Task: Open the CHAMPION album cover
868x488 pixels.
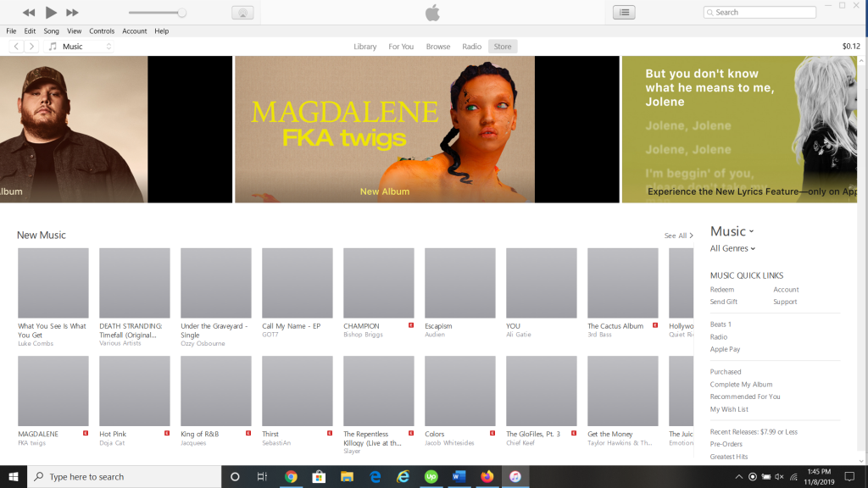Action: [379, 283]
